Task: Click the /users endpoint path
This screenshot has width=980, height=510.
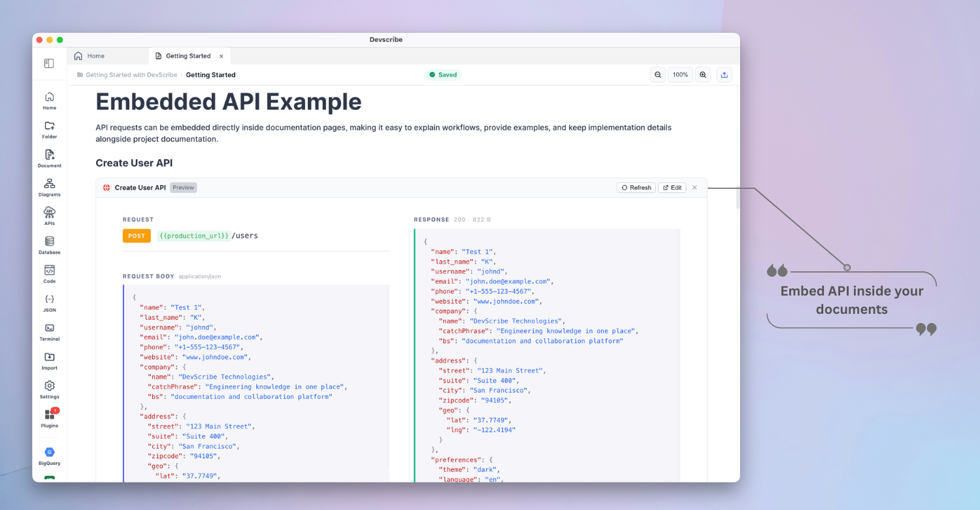Action: (245, 236)
